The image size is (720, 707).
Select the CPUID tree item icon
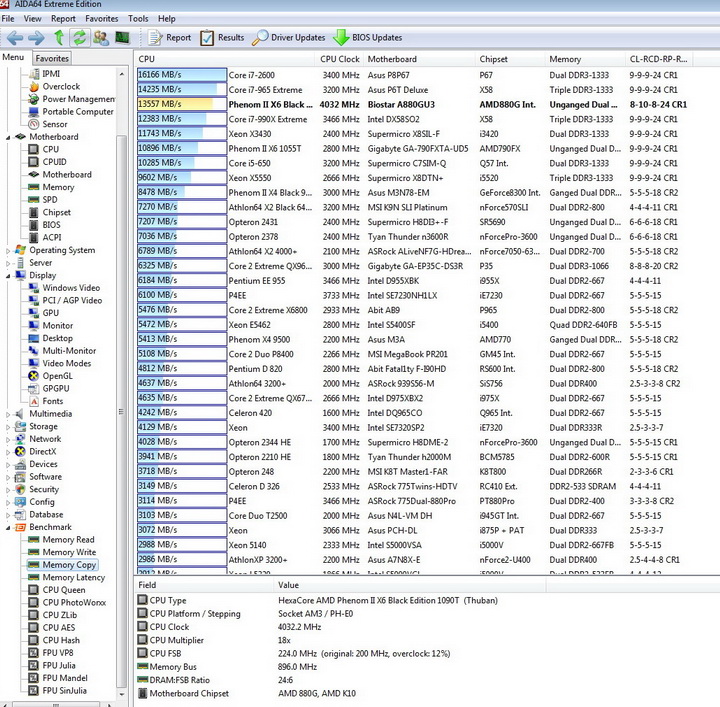pos(34,162)
